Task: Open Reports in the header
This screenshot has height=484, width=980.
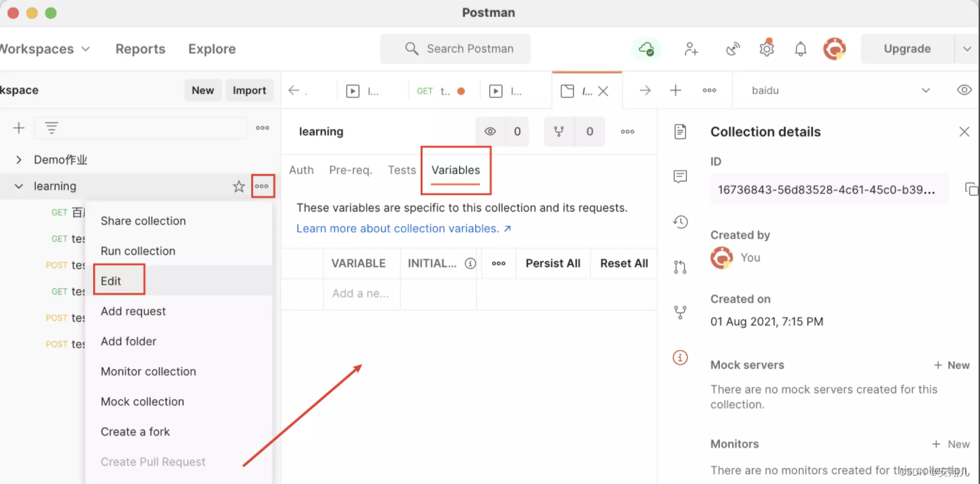Action: [x=140, y=49]
